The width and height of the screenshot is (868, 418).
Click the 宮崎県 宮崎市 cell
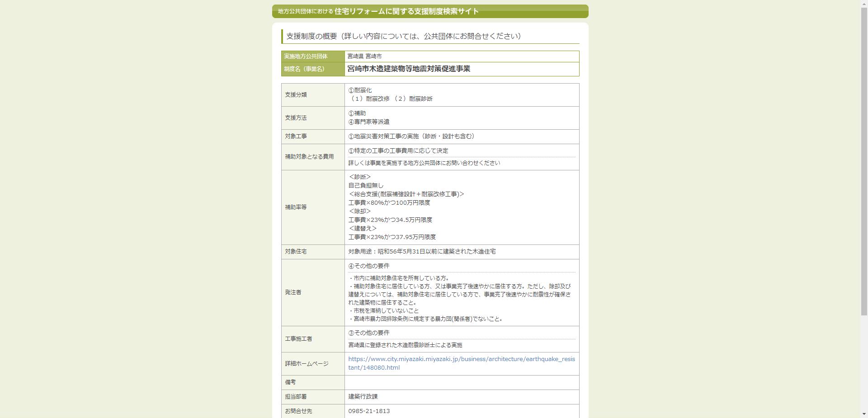(x=365, y=56)
